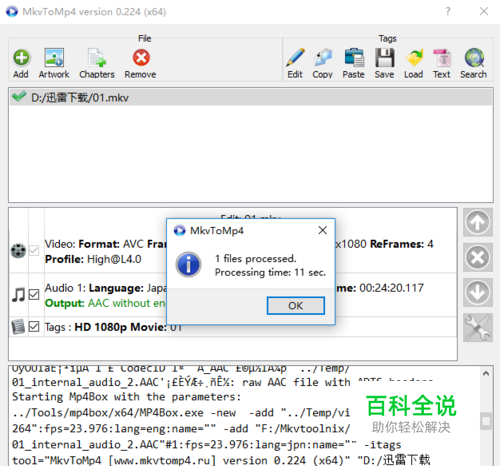Click '1 files processed.' message text
Screen dimensions: 500x466
pos(256,259)
